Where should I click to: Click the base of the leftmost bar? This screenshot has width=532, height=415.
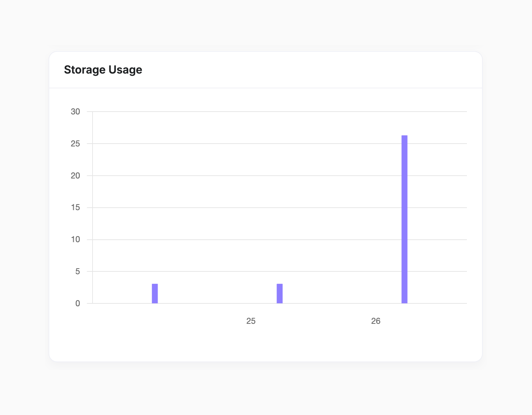[x=155, y=302]
